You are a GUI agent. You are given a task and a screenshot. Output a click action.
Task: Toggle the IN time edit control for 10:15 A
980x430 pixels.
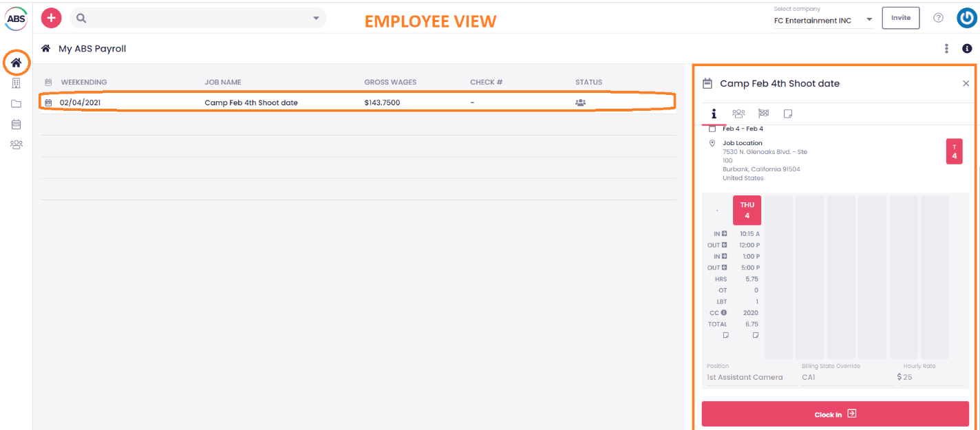coord(723,233)
